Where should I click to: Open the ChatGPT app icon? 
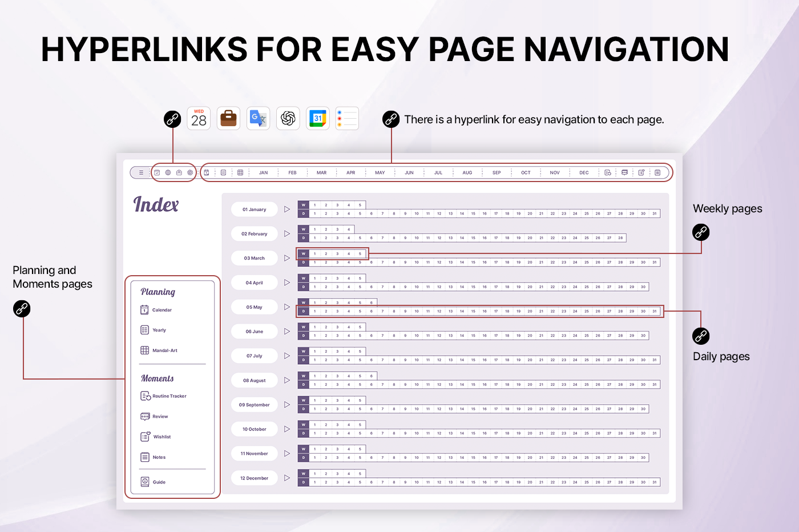288,119
